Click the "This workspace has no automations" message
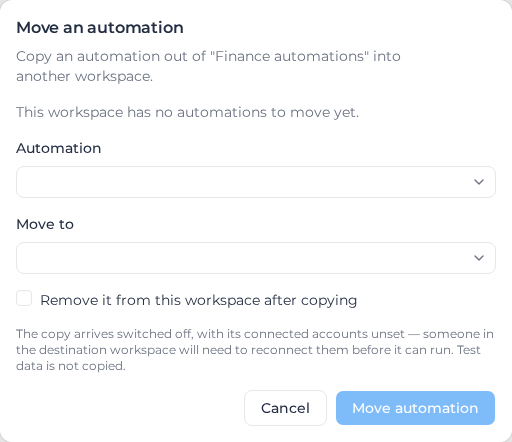The width and height of the screenshot is (512, 442). 187,112
